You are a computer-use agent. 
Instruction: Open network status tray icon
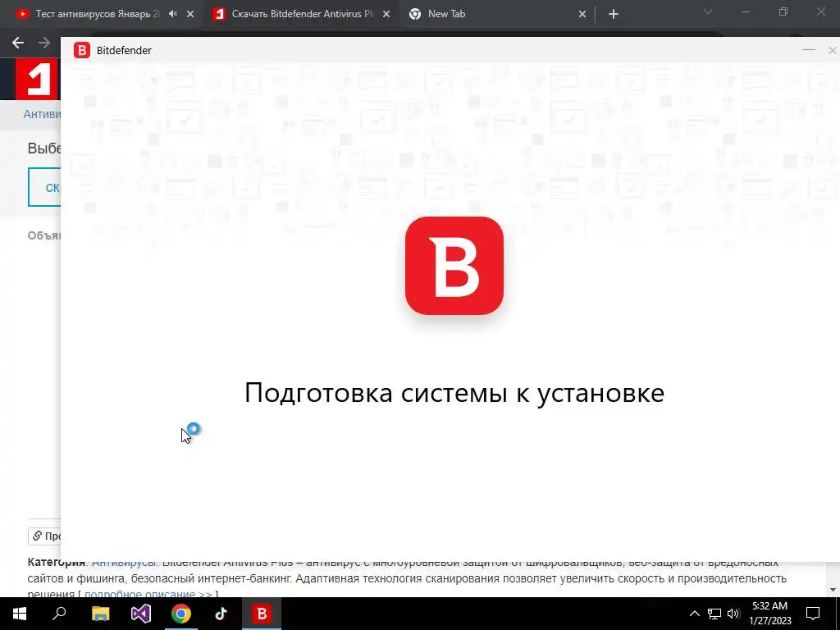click(714, 614)
